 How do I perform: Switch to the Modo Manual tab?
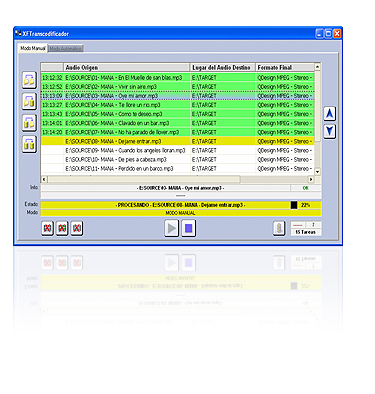point(32,48)
